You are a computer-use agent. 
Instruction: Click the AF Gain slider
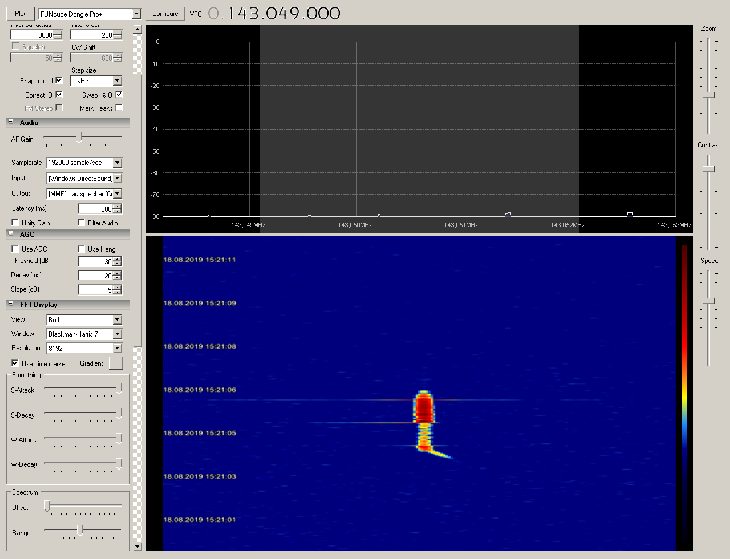click(79, 137)
